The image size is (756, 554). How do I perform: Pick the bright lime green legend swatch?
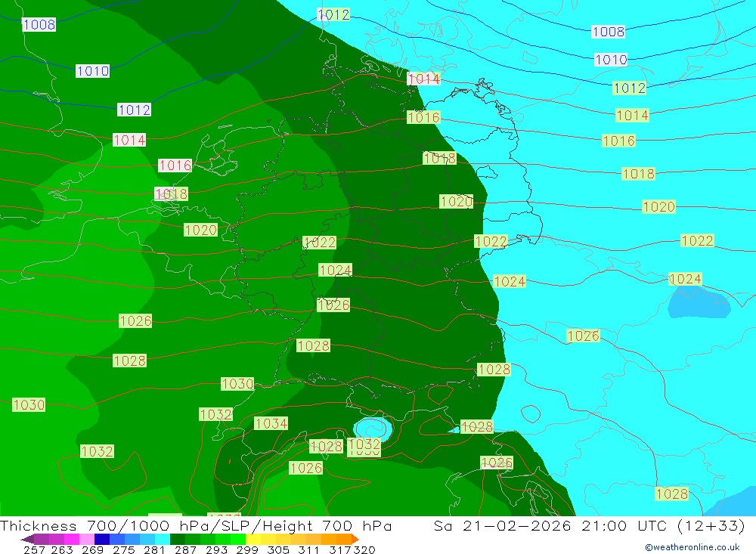click(237, 539)
